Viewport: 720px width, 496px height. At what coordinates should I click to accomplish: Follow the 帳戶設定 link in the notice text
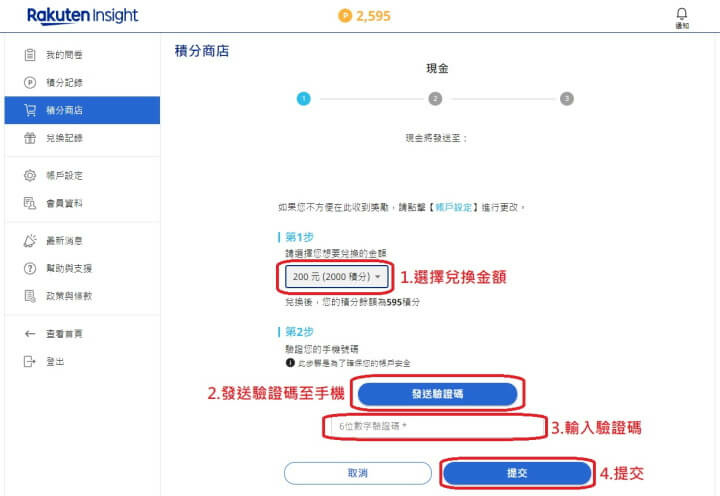click(454, 208)
